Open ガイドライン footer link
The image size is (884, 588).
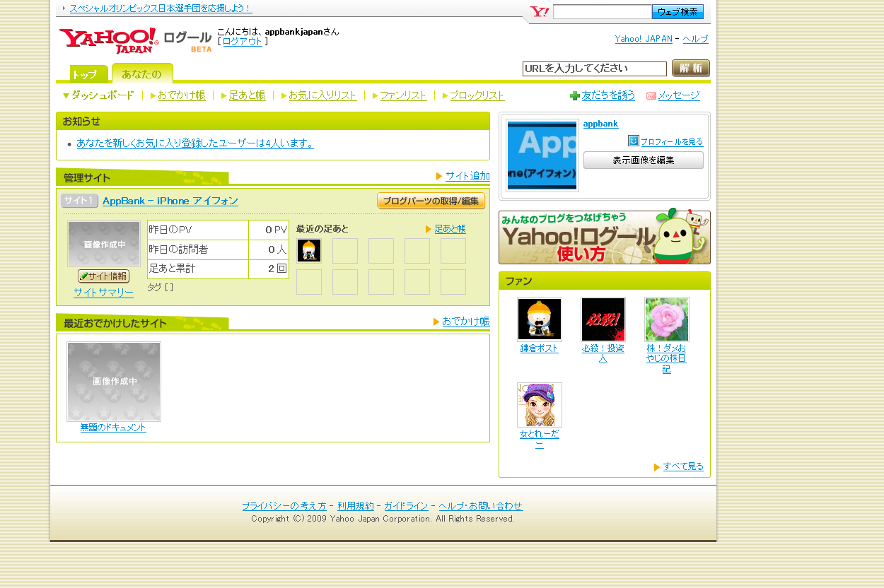[406, 506]
